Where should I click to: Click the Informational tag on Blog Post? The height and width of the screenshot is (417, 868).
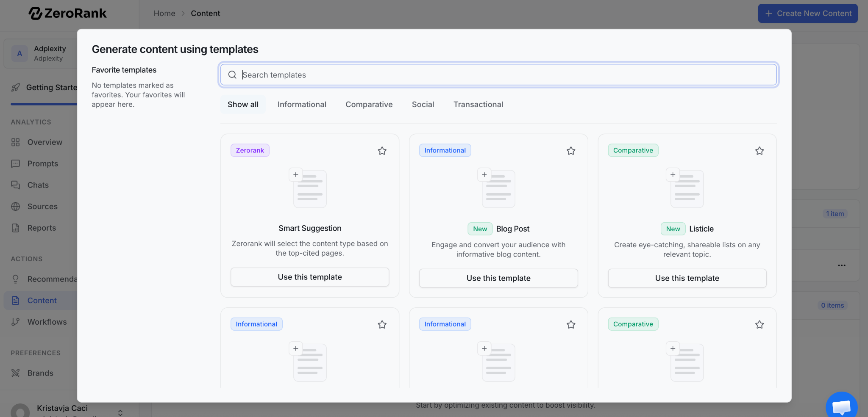pos(445,150)
